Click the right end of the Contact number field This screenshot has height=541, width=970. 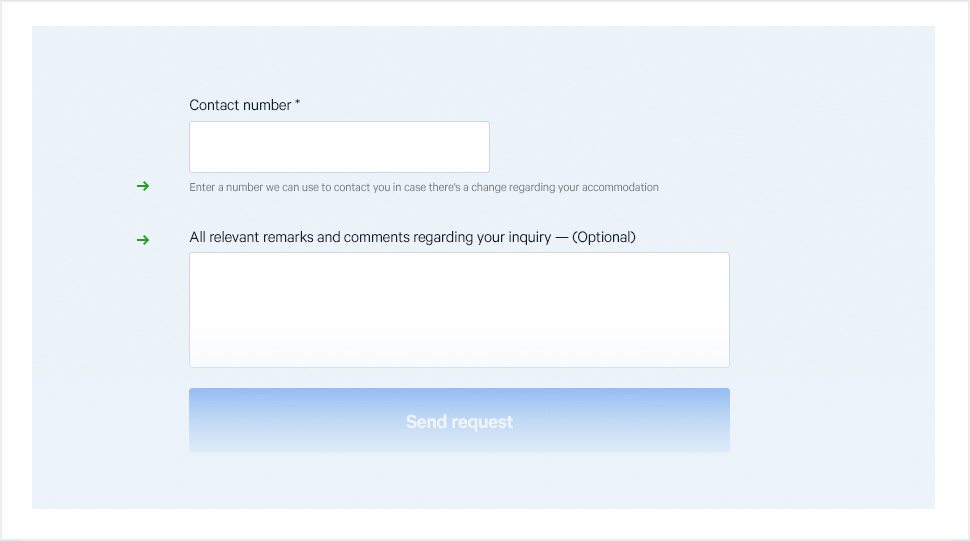(x=480, y=147)
